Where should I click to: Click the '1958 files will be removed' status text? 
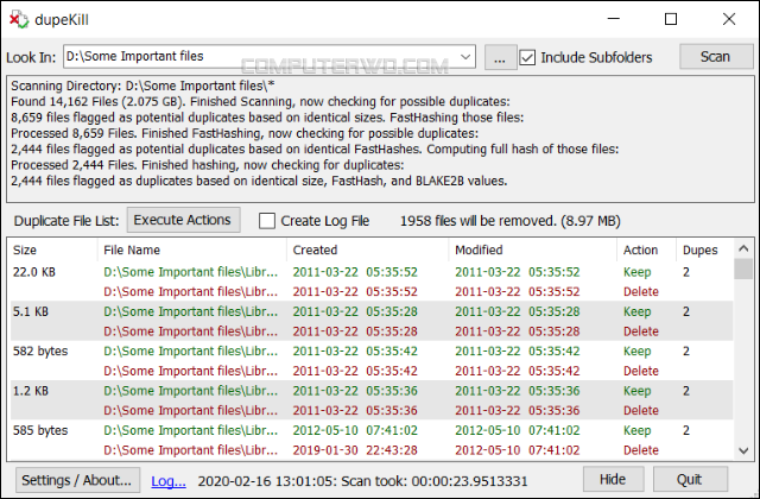[510, 221]
